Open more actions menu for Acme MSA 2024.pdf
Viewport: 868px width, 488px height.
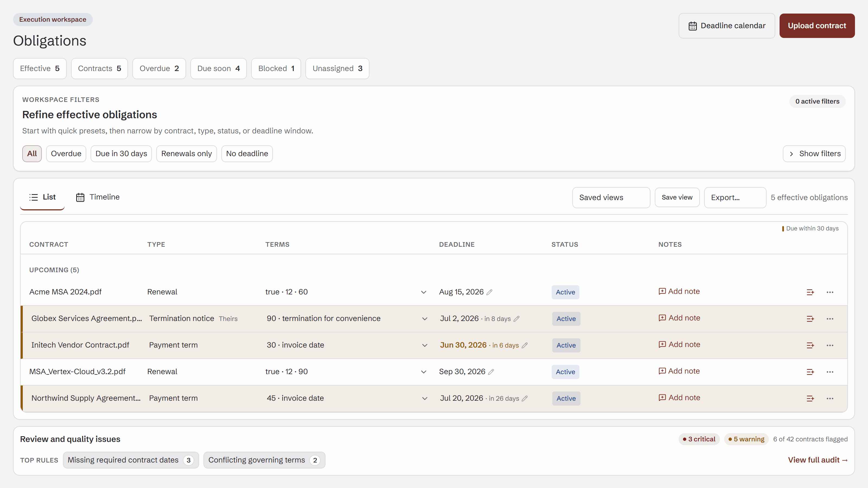[x=830, y=292]
